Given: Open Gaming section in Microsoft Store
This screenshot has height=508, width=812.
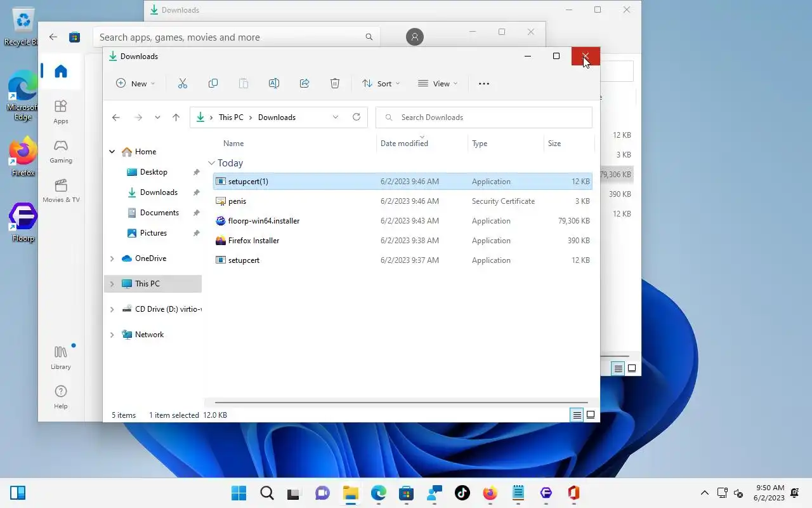Looking at the screenshot, I should (x=61, y=151).
